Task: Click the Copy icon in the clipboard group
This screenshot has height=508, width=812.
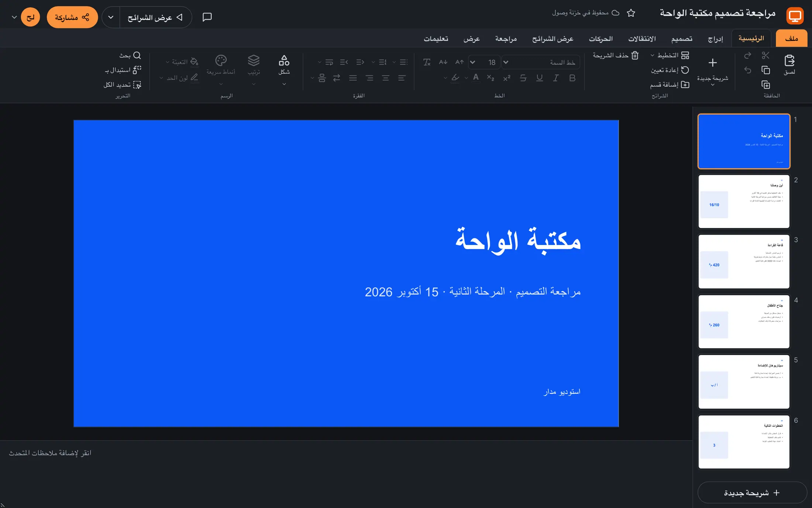Action: [x=765, y=70]
